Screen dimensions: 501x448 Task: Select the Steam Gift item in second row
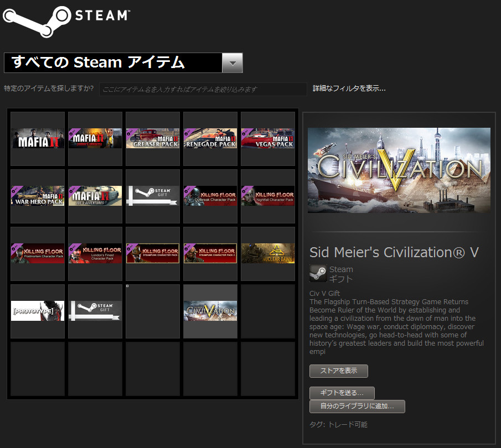click(153, 196)
